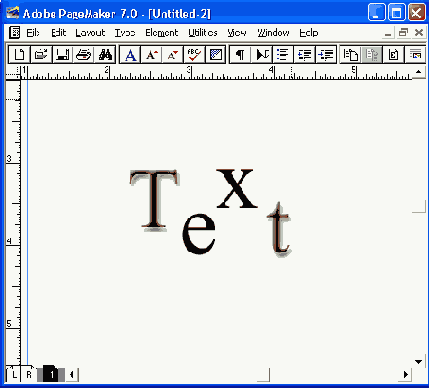Click the Print icon in toolbar
The height and width of the screenshot is (388, 429).
[84, 54]
